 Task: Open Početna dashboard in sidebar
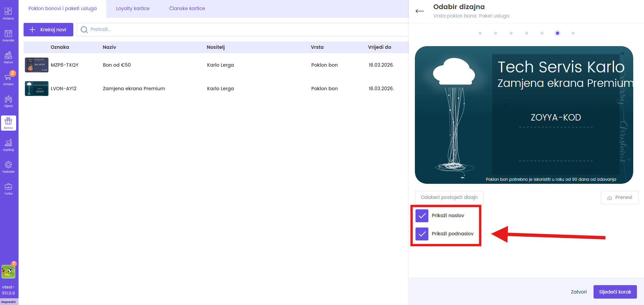pos(8,13)
